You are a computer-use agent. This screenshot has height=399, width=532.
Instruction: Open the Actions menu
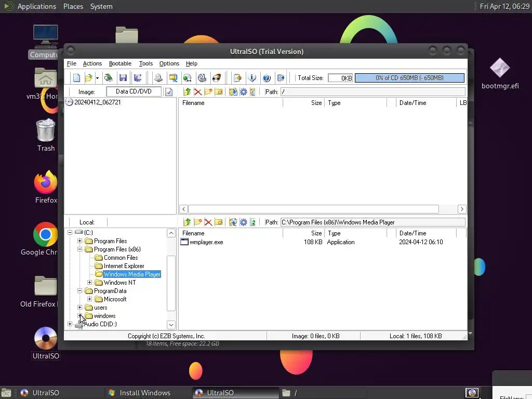tap(92, 63)
